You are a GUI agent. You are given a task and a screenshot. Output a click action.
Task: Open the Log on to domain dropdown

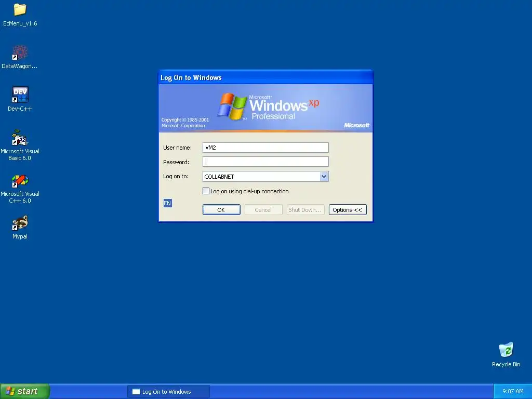tap(324, 177)
